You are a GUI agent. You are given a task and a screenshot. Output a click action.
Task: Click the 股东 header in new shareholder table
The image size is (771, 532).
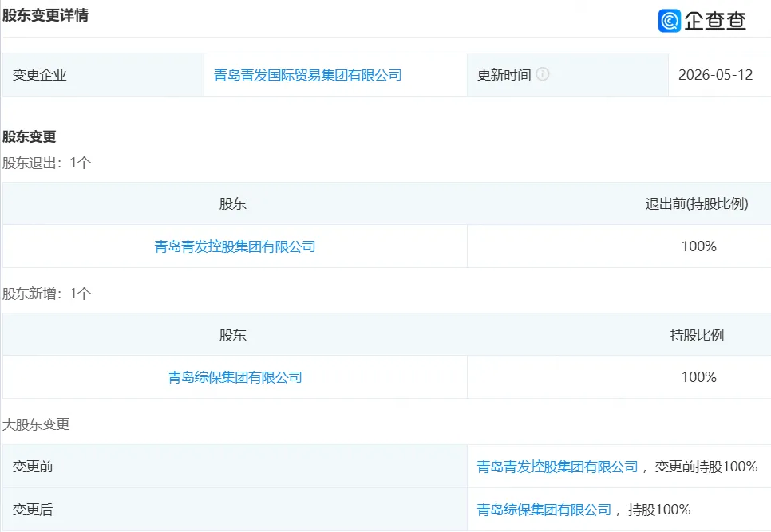tap(232, 335)
